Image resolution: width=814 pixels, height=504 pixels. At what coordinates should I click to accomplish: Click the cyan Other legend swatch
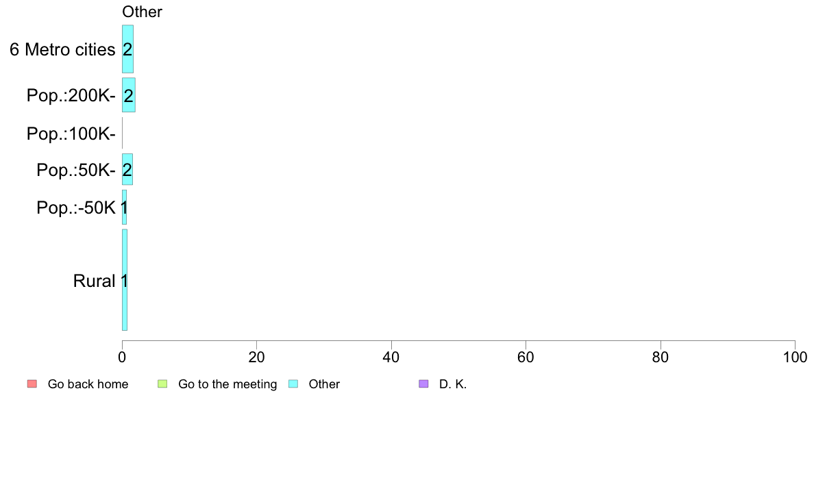(x=293, y=384)
